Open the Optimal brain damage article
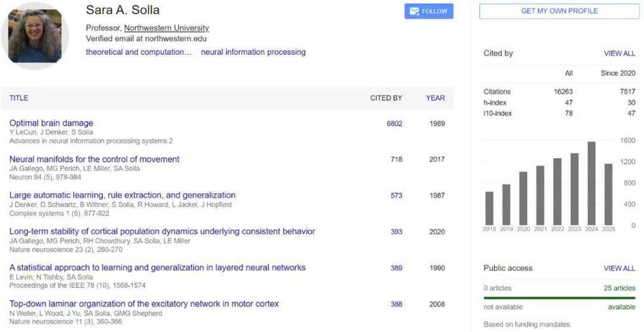Viewport: 644px width, 332px height. (x=51, y=123)
